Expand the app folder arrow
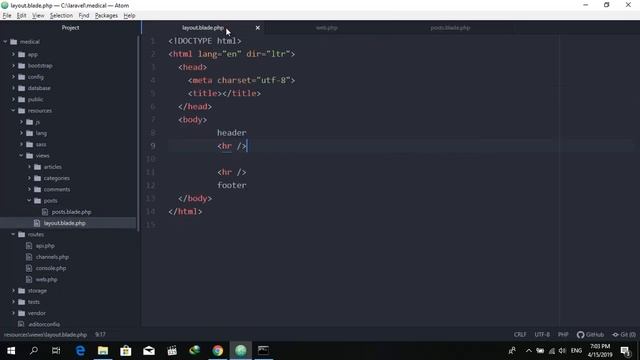Image resolution: width=640 pixels, height=360 pixels. (13, 54)
